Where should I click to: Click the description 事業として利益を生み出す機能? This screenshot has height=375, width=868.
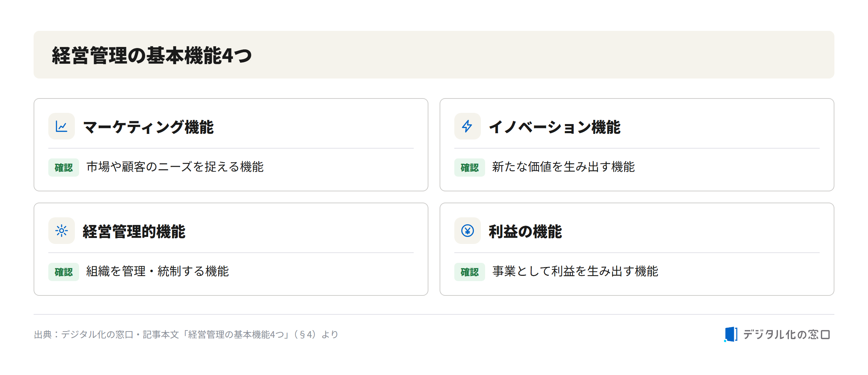[575, 271]
